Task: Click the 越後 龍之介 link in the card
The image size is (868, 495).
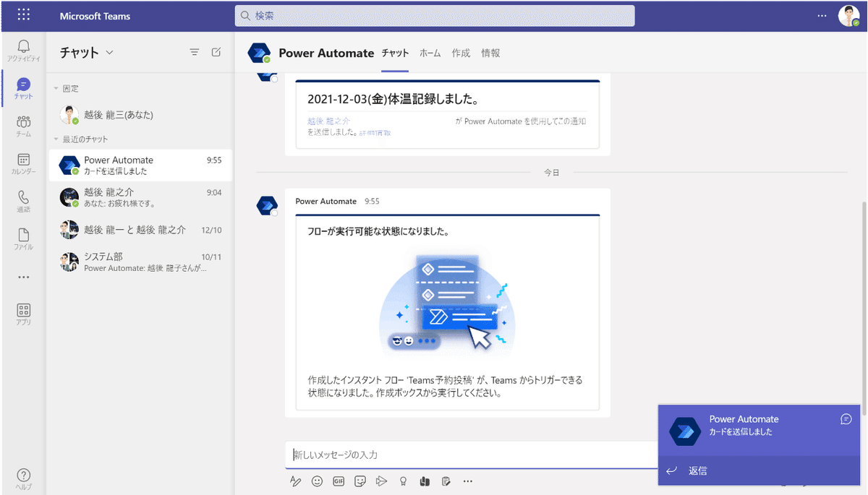Action: pyautogui.click(x=328, y=121)
